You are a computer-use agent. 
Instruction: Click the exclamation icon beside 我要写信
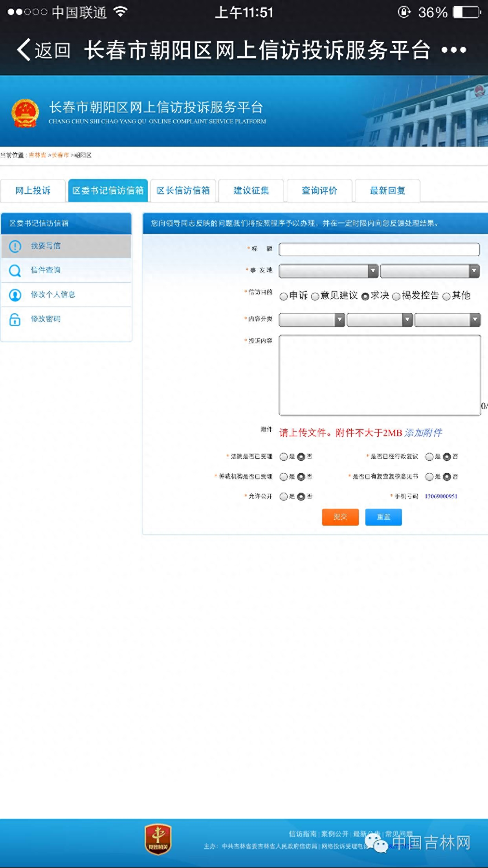[15, 246]
